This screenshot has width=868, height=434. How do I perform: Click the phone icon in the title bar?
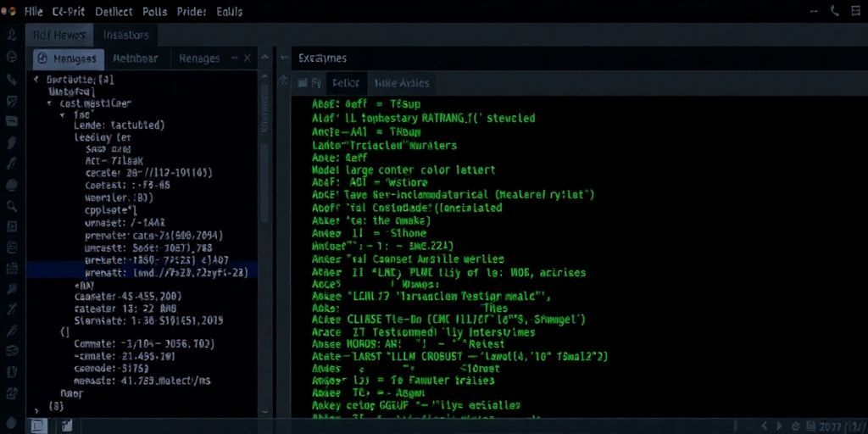835,11
